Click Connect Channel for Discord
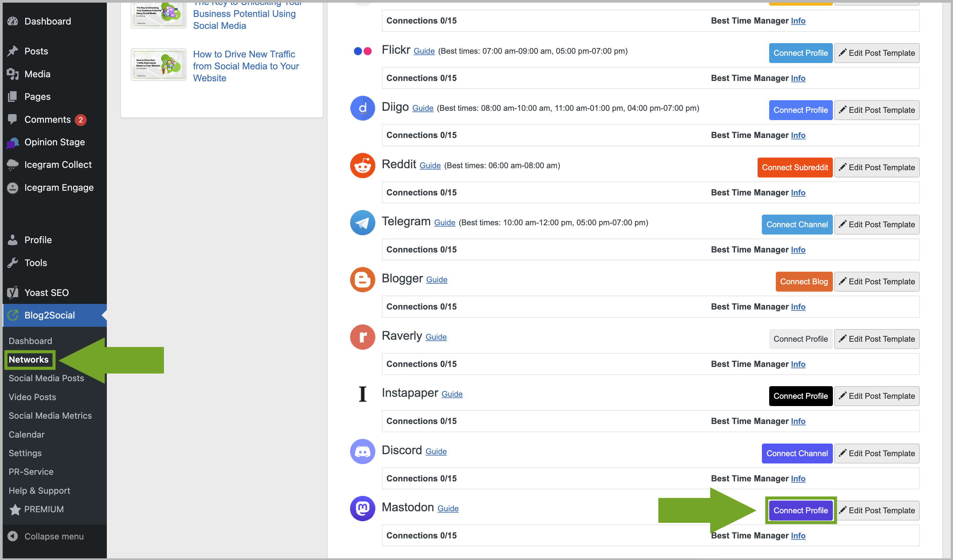This screenshot has height=560, width=953. coord(797,454)
